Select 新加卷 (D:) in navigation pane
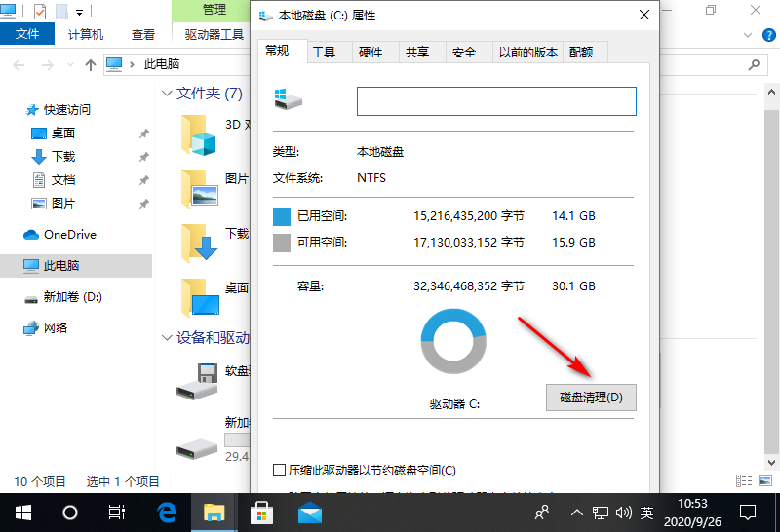 pyautogui.click(x=72, y=297)
